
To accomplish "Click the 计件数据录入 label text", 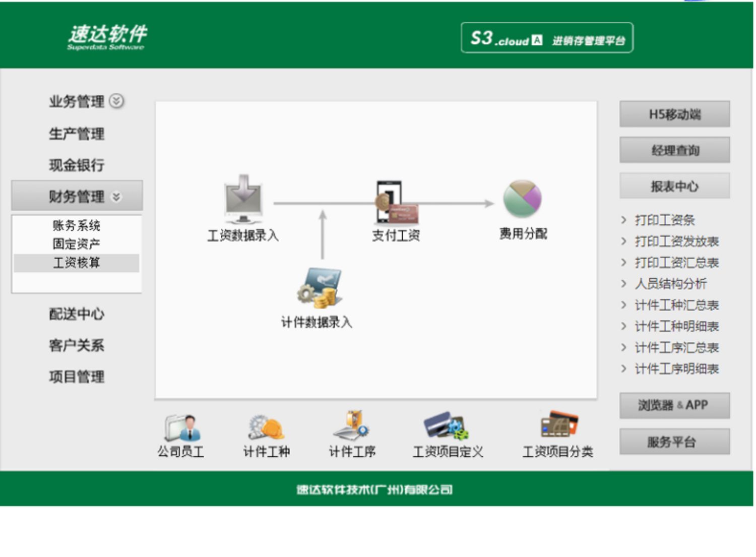I will tap(317, 322).
